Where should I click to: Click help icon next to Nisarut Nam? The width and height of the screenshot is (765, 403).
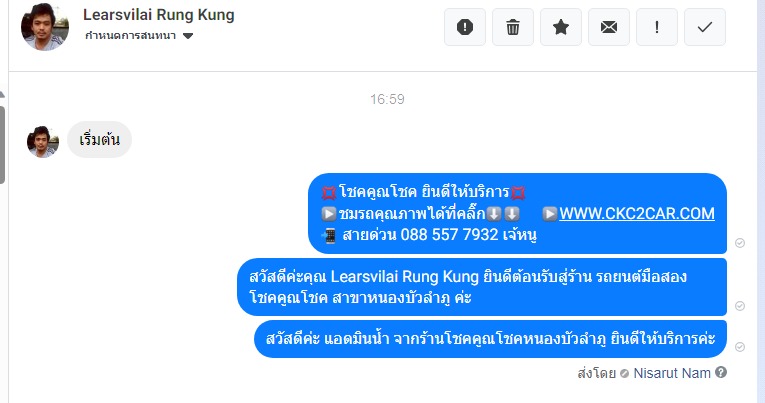[x=721, y=373]
